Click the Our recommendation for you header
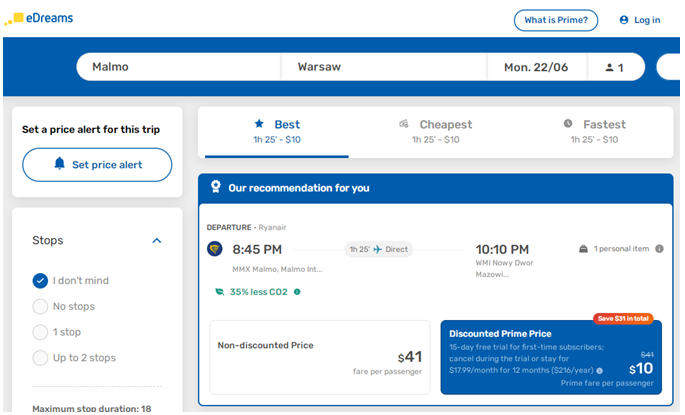Screen dimensions: 685x415 tap(299, 188)
